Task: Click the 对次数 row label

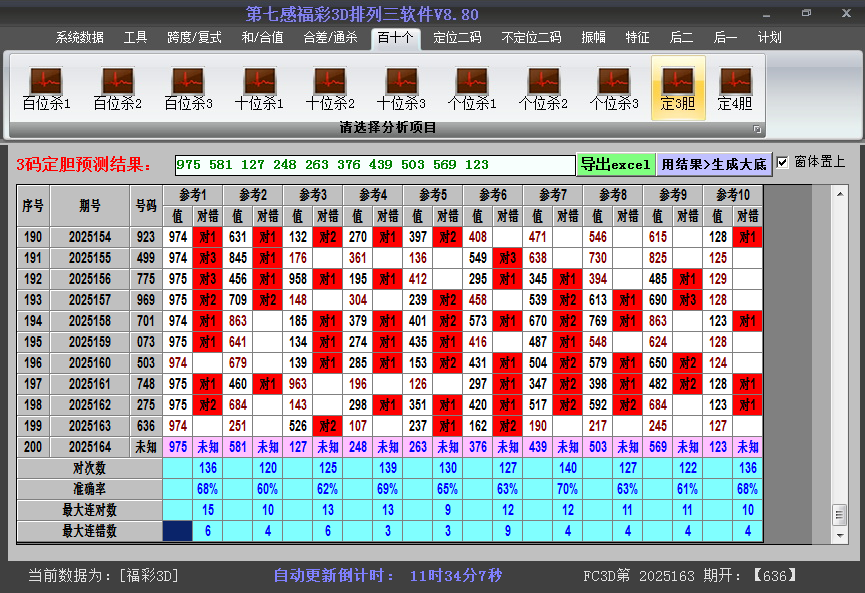Action: [89, 468]
